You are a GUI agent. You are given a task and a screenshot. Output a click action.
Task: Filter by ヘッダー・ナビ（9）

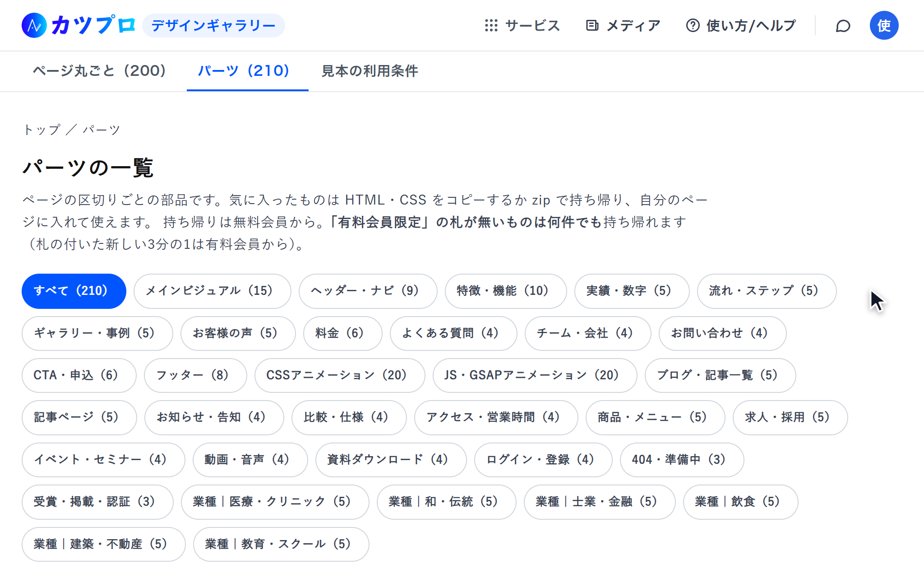(368, 291)
